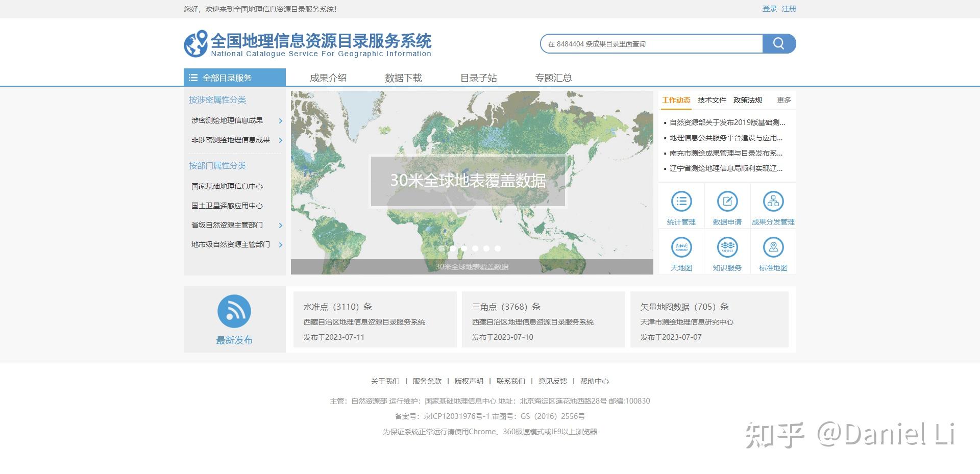Open the 目录子站 menu item
This screenshot has width=980, height=474.
tap(478, 78)
